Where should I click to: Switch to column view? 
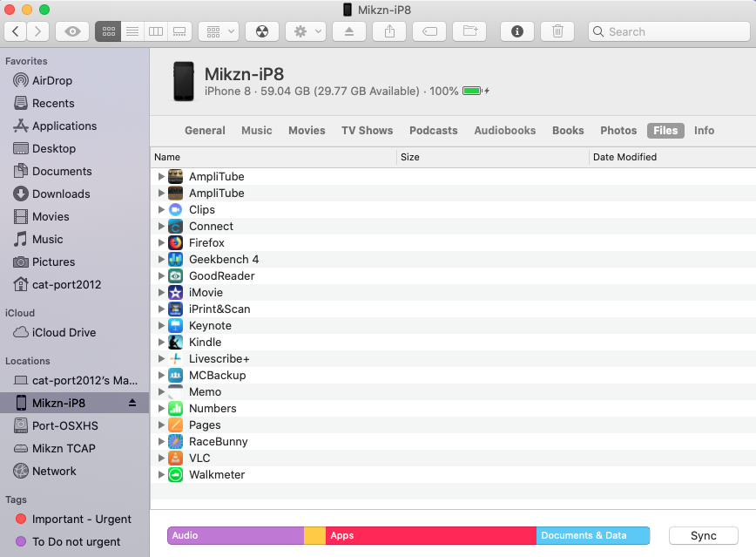pos(156,31)
